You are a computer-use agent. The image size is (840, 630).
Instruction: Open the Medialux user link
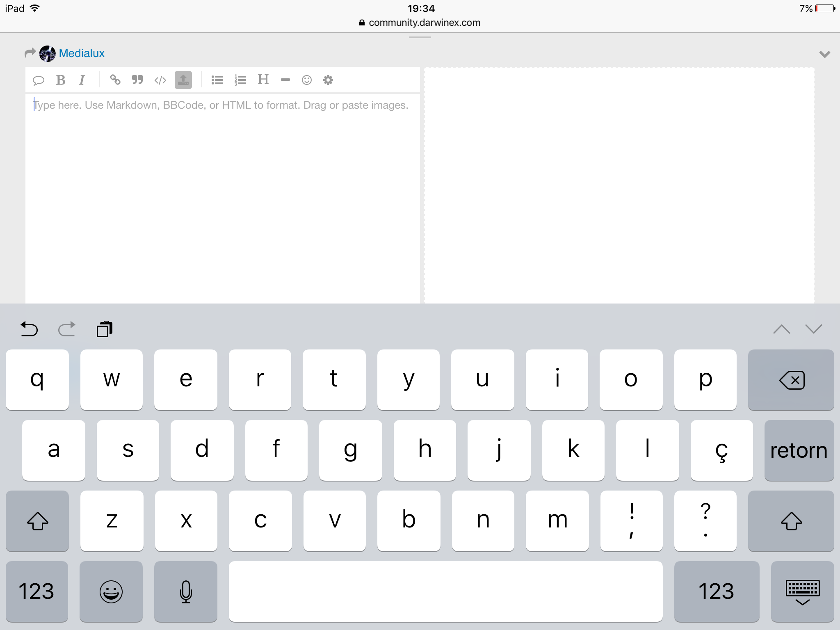pos(82,53)
